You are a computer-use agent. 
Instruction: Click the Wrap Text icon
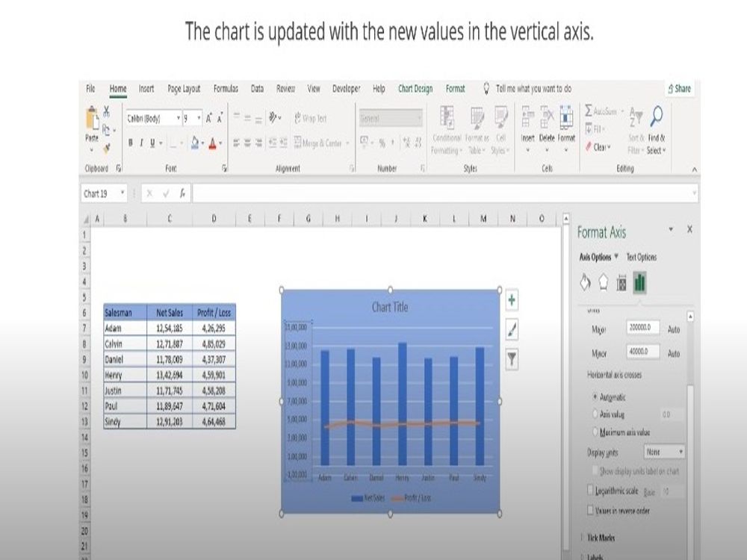(x=299, y=116)
